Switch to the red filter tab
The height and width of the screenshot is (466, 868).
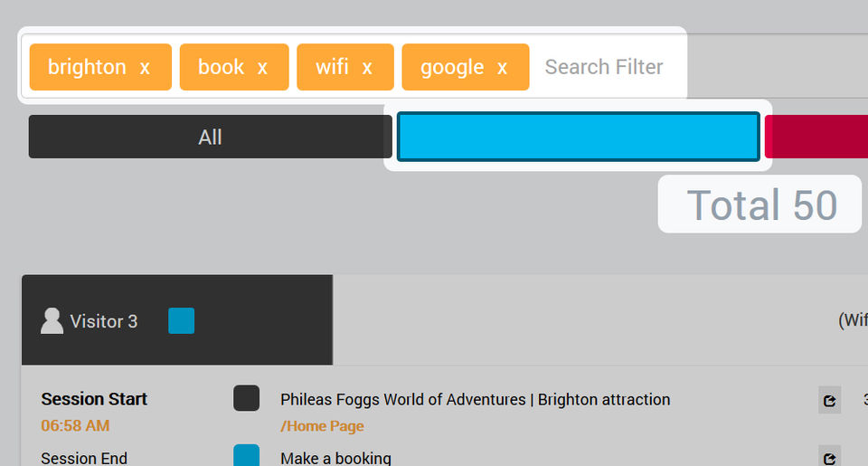(816, 137)
